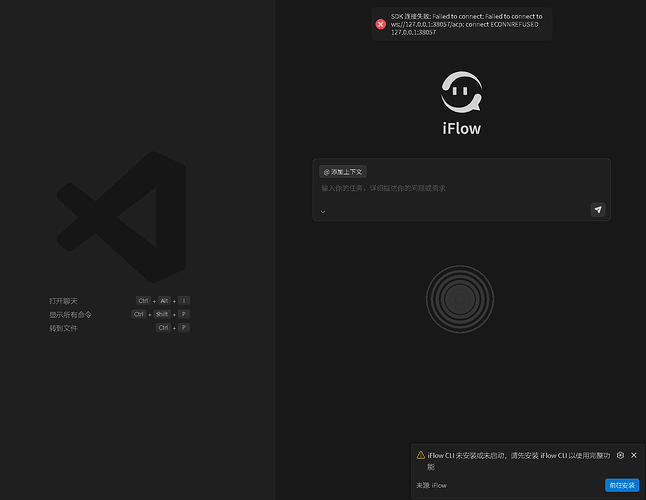Click the Ctrl key badge for 转到文件

tap(163, 328)
